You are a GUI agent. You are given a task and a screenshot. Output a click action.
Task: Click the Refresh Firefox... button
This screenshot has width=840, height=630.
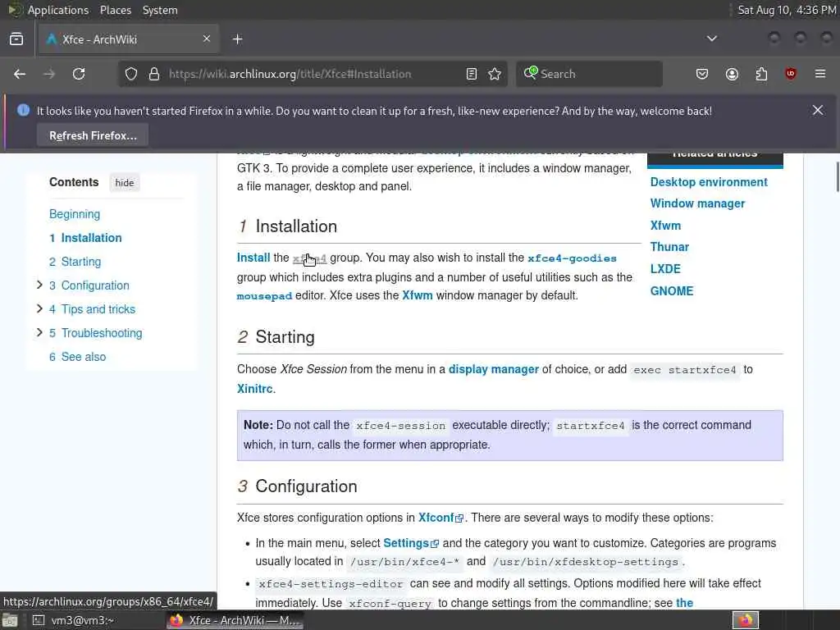pyautogui.click(x=93, y=135)
